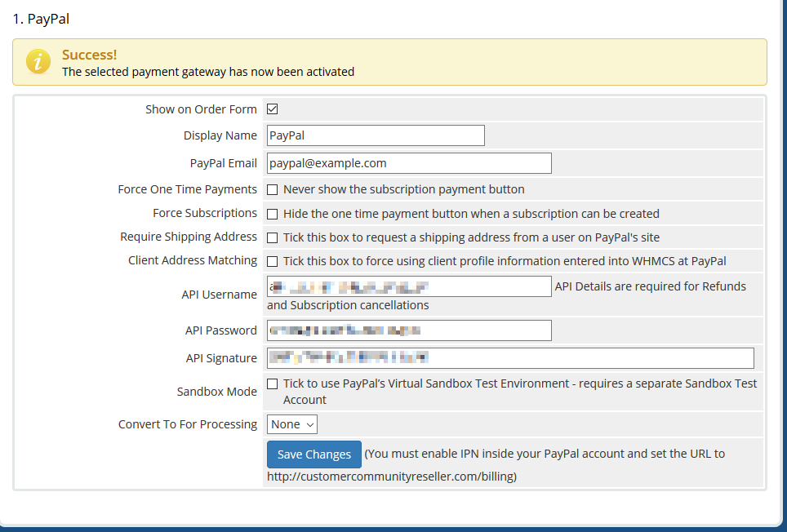This screenshot has height=532, width=787.
Task: Click the Save Changes button
Action: (x=313, y=454)
